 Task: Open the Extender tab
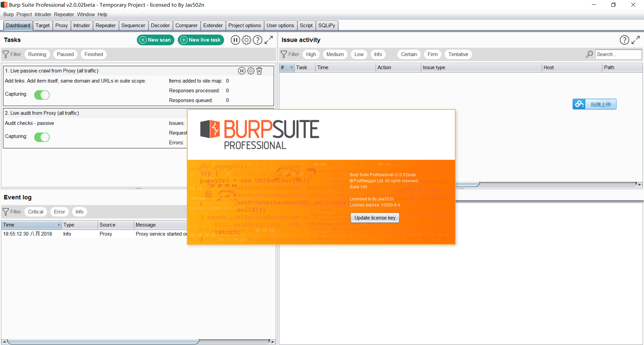(x=213, y=26)
